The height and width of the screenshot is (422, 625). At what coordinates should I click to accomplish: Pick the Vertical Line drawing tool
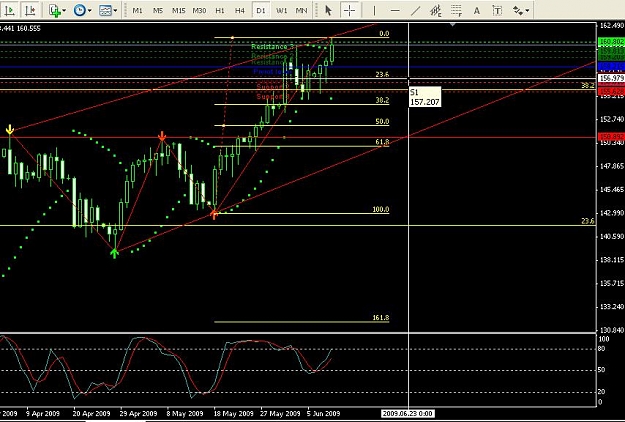click(374, 10)
